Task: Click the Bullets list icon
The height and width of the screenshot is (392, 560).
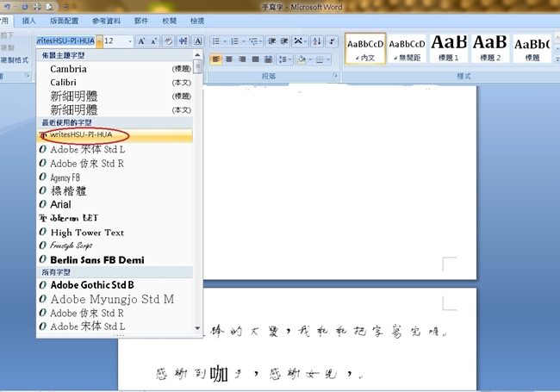Action: [x=216, y=41]
